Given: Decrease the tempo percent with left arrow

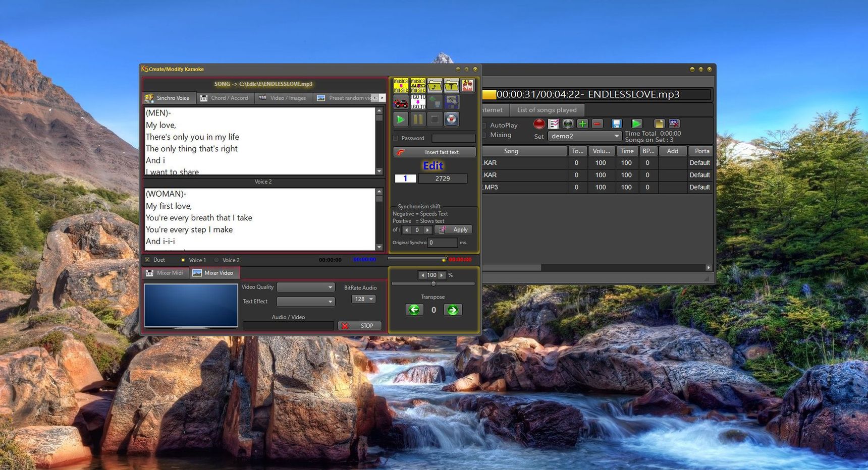Looking at the screenshot, I should pyautogui.click(x=422, y=275).
